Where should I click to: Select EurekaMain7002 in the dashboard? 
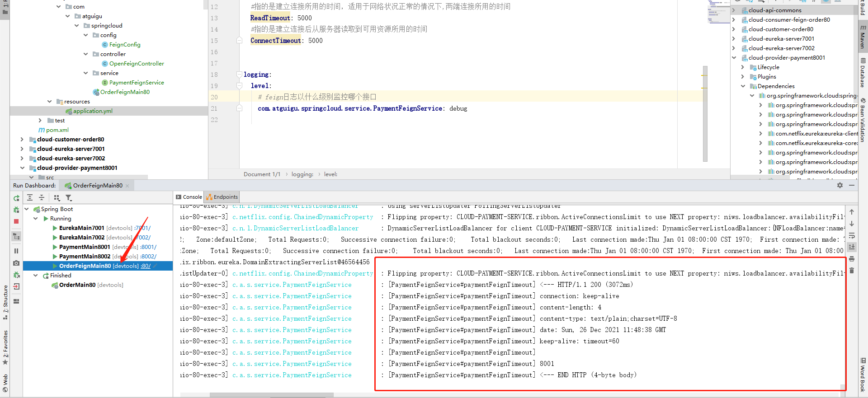pos(82,238)
